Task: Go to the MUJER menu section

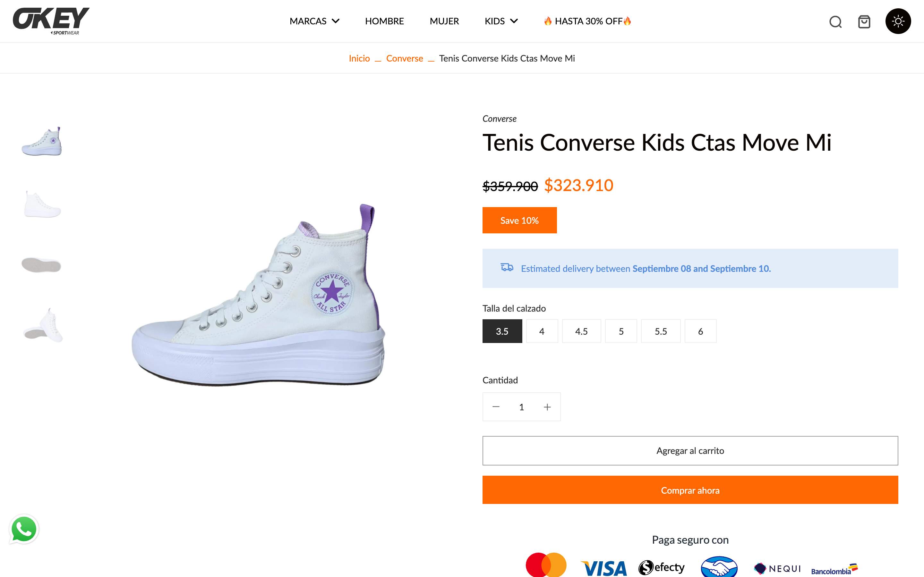Action: [444, 21]
